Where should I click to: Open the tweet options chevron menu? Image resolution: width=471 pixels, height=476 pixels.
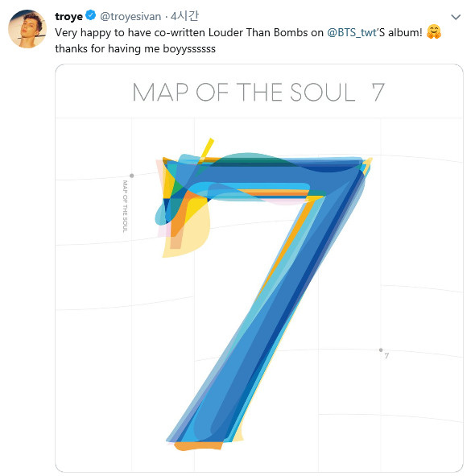click(456, 17)
